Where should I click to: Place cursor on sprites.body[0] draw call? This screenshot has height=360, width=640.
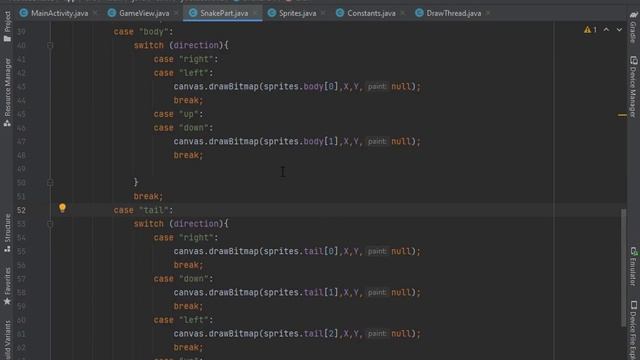(x=297, y=87)
